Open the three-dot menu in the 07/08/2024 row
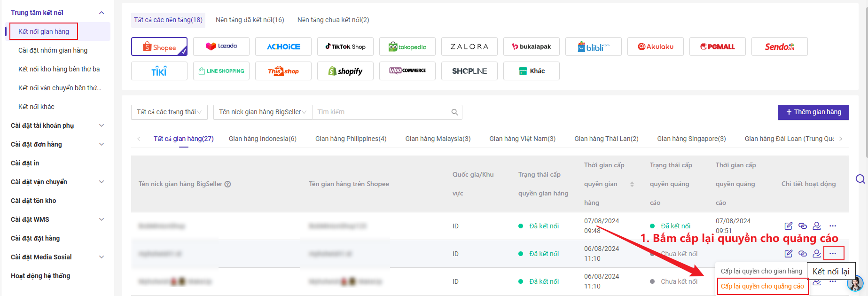Screen dimensions: 868x296 (833, 226)
